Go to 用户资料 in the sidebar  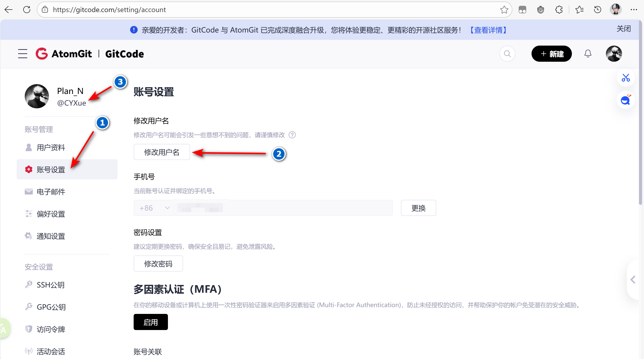pos(51,147)
